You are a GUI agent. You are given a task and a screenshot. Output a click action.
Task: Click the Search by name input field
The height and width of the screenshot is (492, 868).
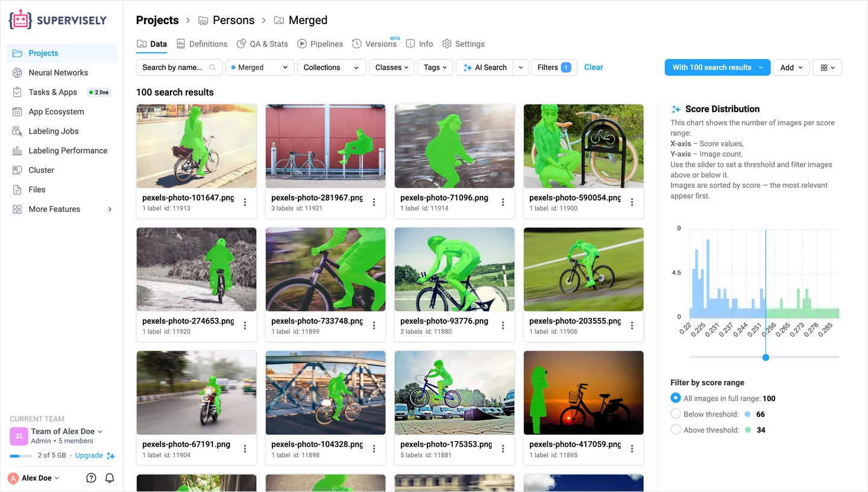(x=179, y=67)
